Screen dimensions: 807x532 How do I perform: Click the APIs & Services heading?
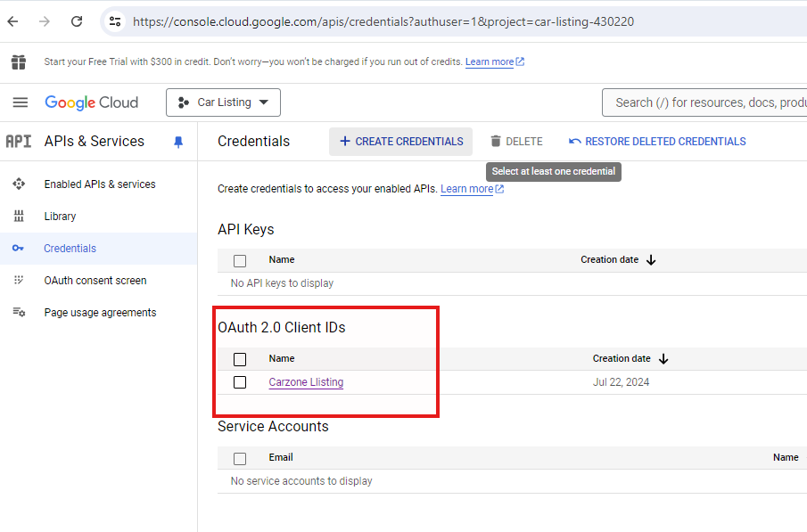[95, 141]
